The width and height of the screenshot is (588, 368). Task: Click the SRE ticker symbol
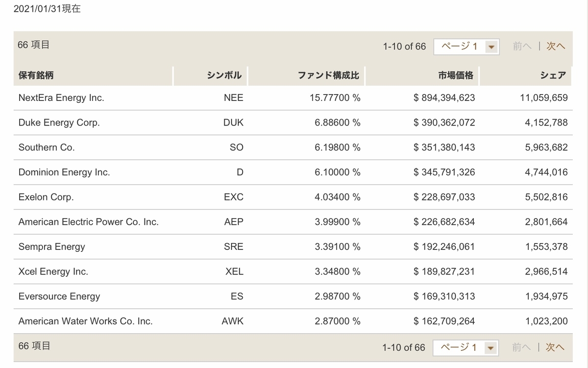233,246
